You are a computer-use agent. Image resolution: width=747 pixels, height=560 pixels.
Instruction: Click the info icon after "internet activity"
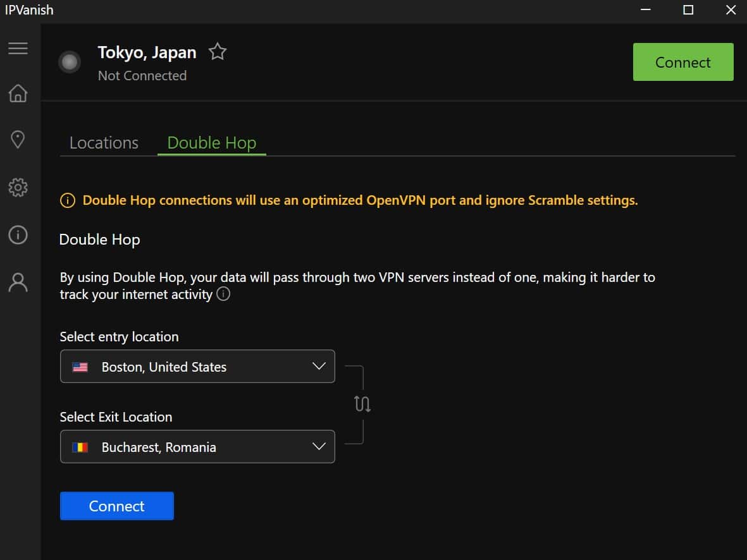coord(223,294)
